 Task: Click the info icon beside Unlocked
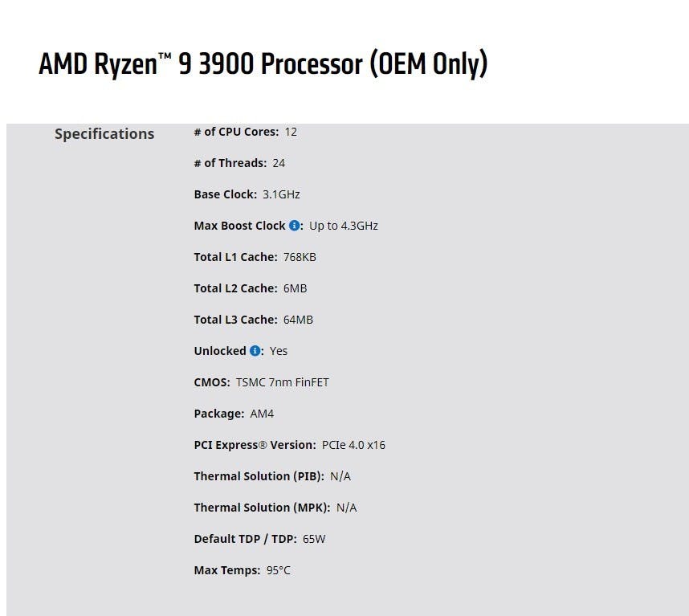coord(255,351)
